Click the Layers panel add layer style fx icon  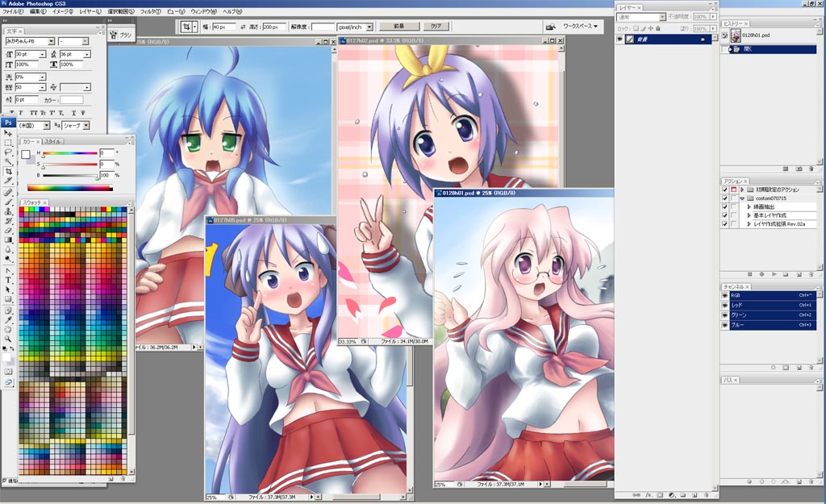coord(648,495)
